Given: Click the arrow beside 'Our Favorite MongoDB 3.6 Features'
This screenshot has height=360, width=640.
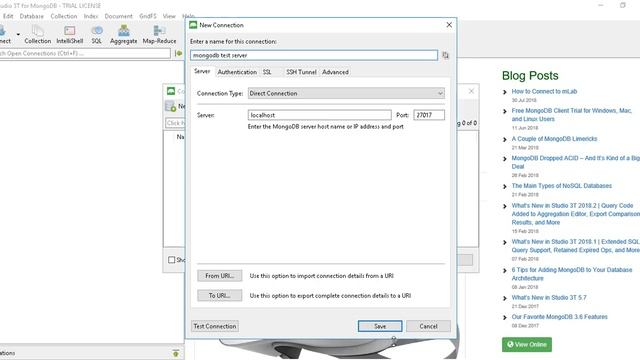Looking at the screenshot, I should 505,317.
